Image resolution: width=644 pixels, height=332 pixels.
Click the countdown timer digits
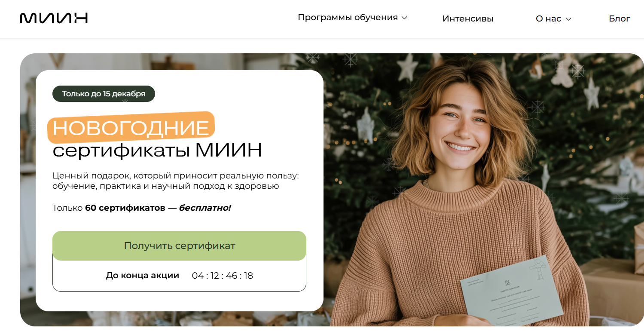point(223,276)
